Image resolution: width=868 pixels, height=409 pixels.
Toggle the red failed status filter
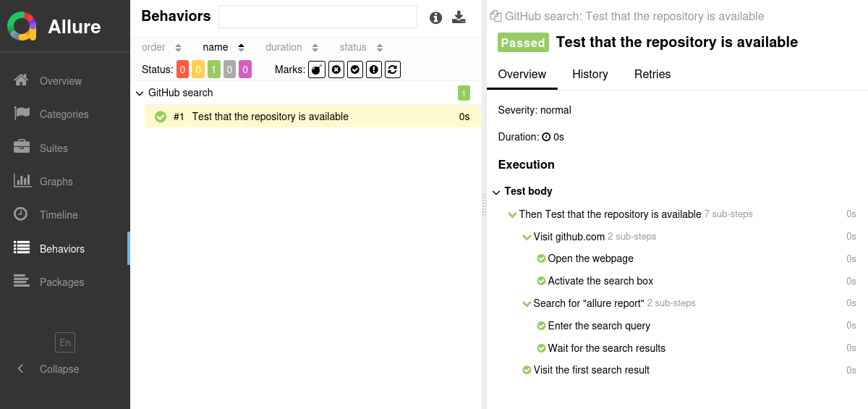(182, 69)
